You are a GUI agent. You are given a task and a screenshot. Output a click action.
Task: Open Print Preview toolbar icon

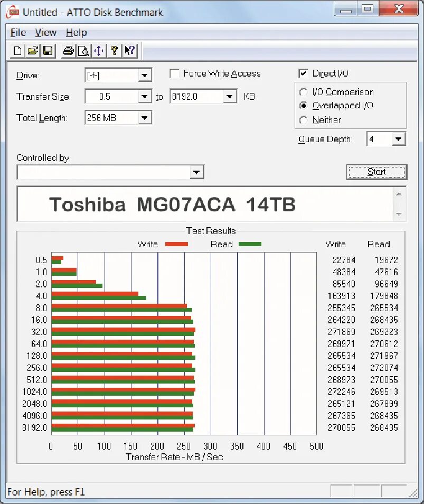83,51
